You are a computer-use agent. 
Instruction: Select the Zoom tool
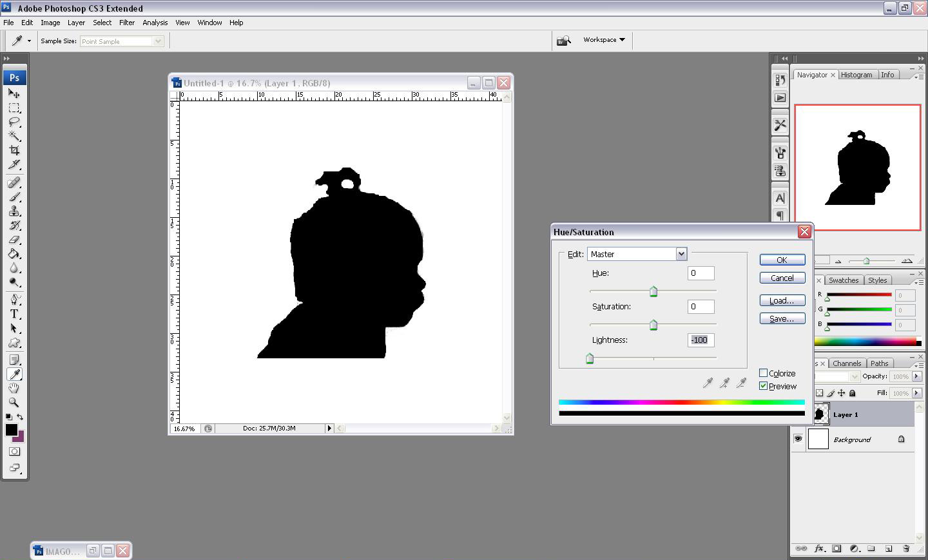[14, 402]
